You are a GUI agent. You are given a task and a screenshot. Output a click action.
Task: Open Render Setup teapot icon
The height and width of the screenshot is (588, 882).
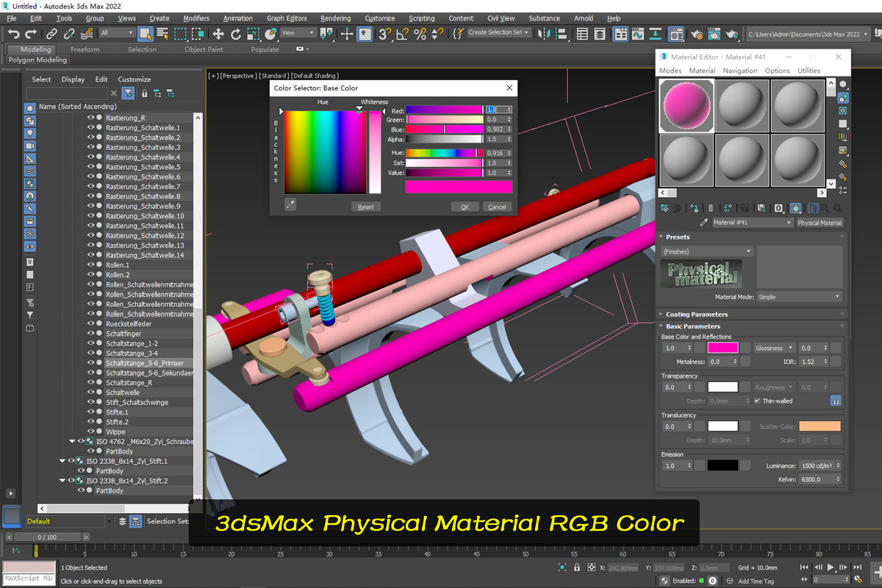(696, 33)
